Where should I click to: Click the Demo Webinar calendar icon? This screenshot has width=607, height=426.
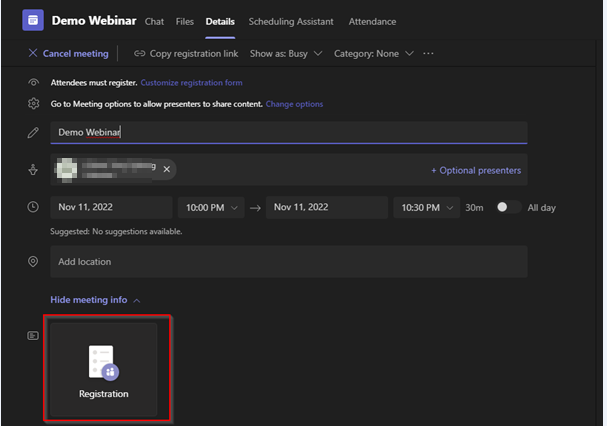click(x=34, y=20)
